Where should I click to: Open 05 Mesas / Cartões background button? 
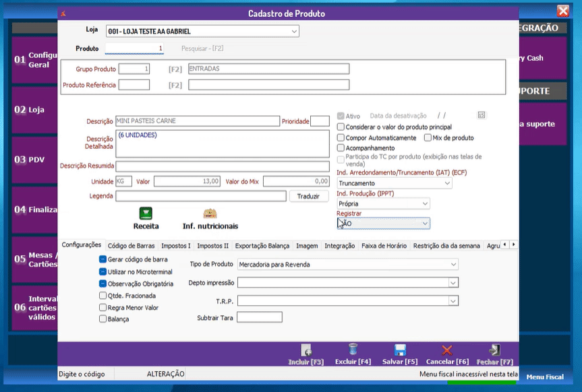35,259
